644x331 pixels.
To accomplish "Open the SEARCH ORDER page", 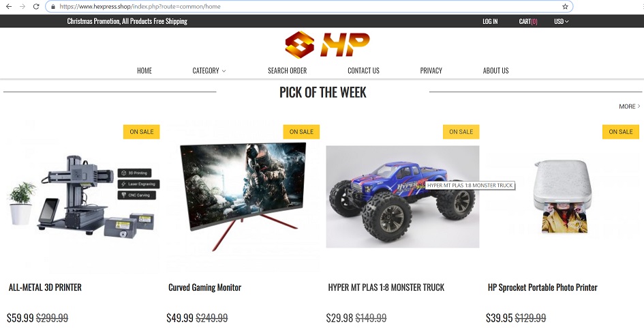I will (x=287, y=71).
